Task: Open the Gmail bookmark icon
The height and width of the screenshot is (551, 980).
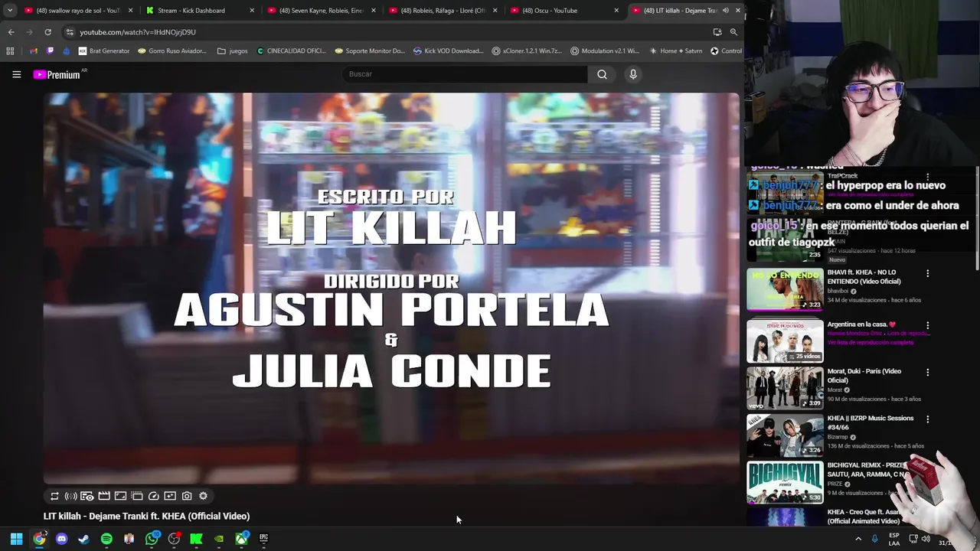Action: pos(34,51)
